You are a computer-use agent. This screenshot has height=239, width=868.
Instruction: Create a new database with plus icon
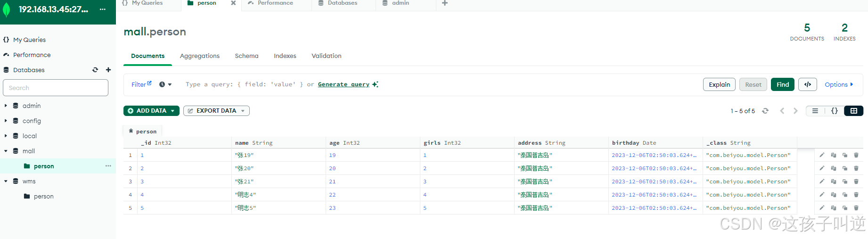(x=108, y=70)
